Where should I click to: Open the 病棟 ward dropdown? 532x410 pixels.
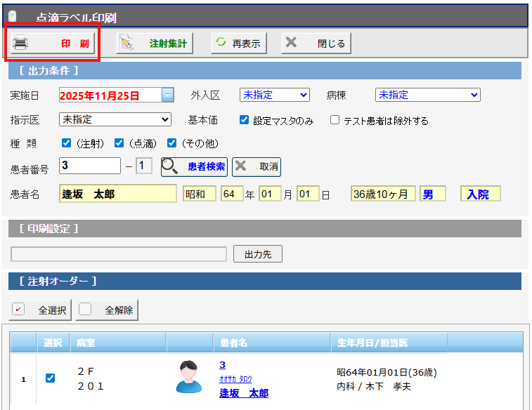point(427,95)
